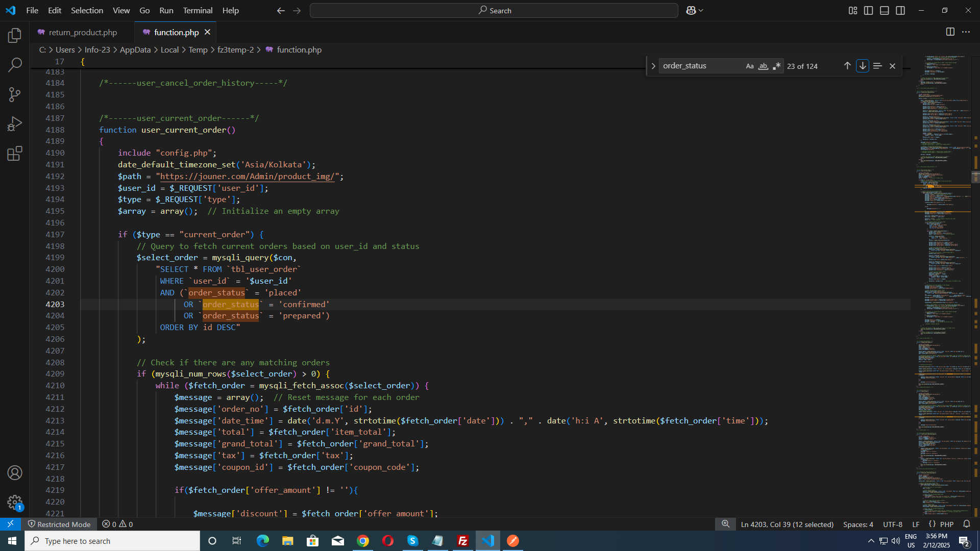Open the Copilot chat dropdown arrow
Screen dimensions: 980x551
pos(701,10)
